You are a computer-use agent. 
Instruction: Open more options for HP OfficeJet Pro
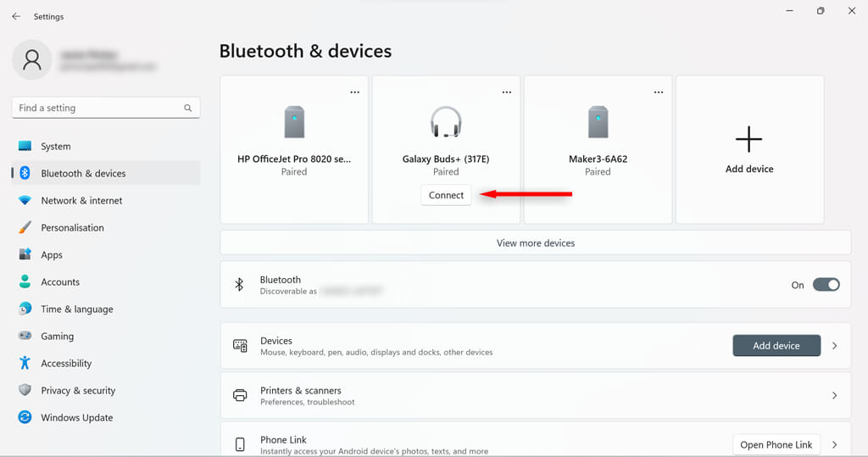[x=355, y=92]
